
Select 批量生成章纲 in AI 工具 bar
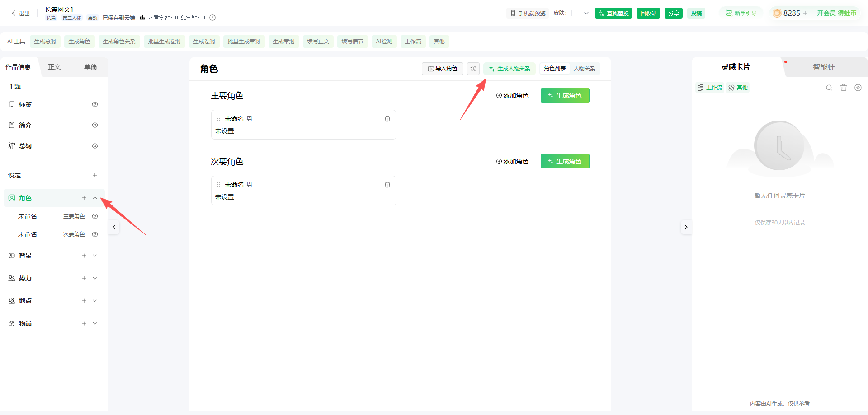point(244,42)
